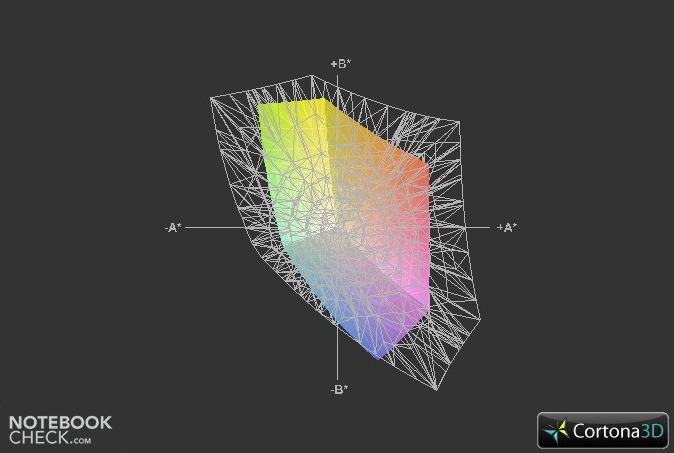Viewport: 674px width, 453px height.
Task: Click the +B* axis label
Action: click(x=340, y=64)
